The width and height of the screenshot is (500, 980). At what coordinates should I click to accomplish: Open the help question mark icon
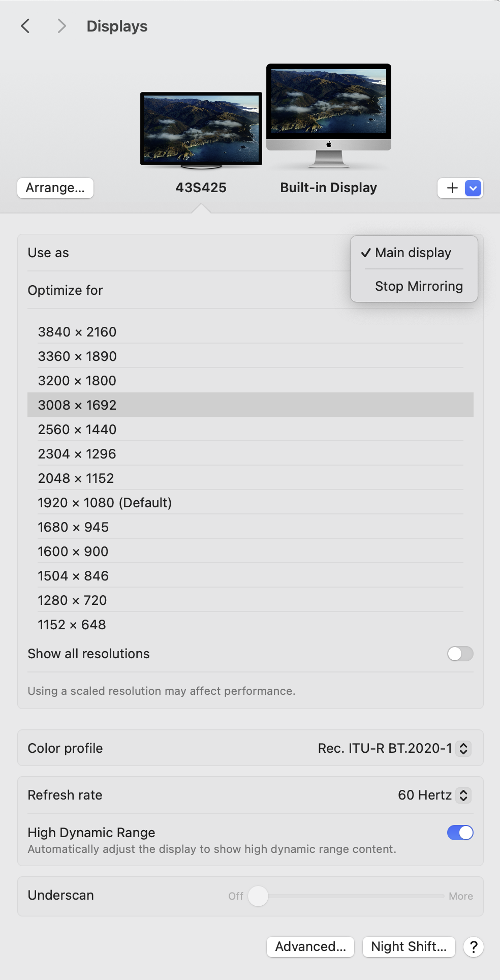[474, 947]
